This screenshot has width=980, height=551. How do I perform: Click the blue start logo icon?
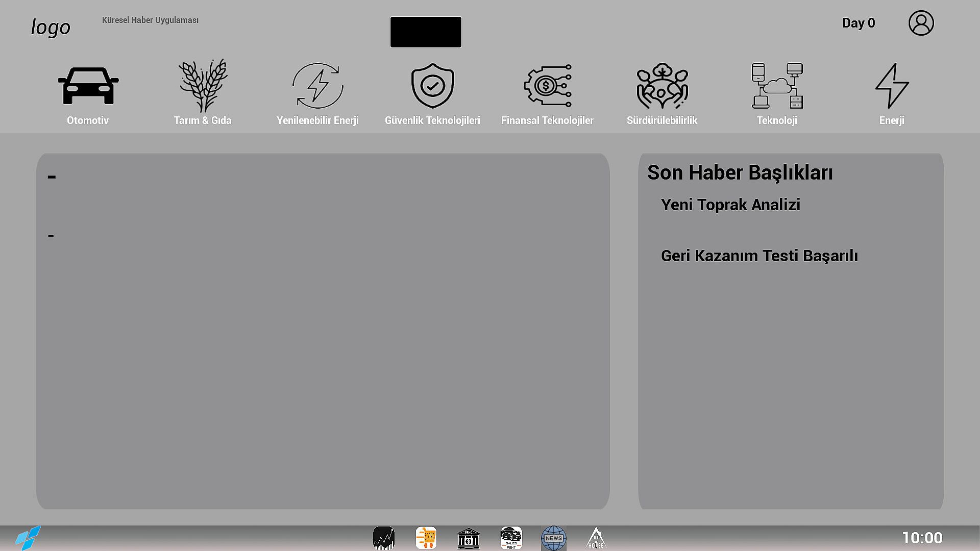28,538
